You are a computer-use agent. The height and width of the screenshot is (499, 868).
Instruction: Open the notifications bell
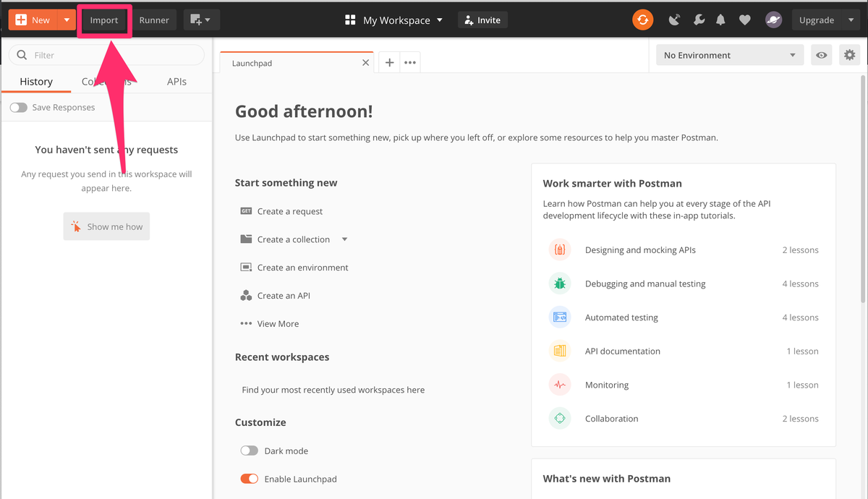click(x=720, y=20)
